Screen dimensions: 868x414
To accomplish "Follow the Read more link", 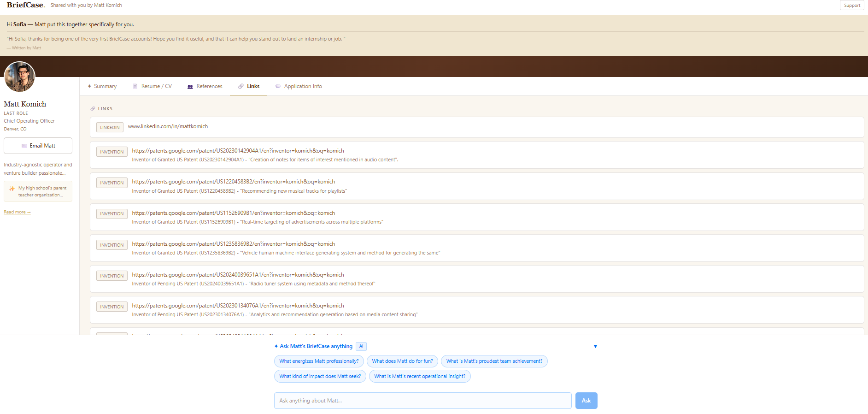I will point(17,212).
